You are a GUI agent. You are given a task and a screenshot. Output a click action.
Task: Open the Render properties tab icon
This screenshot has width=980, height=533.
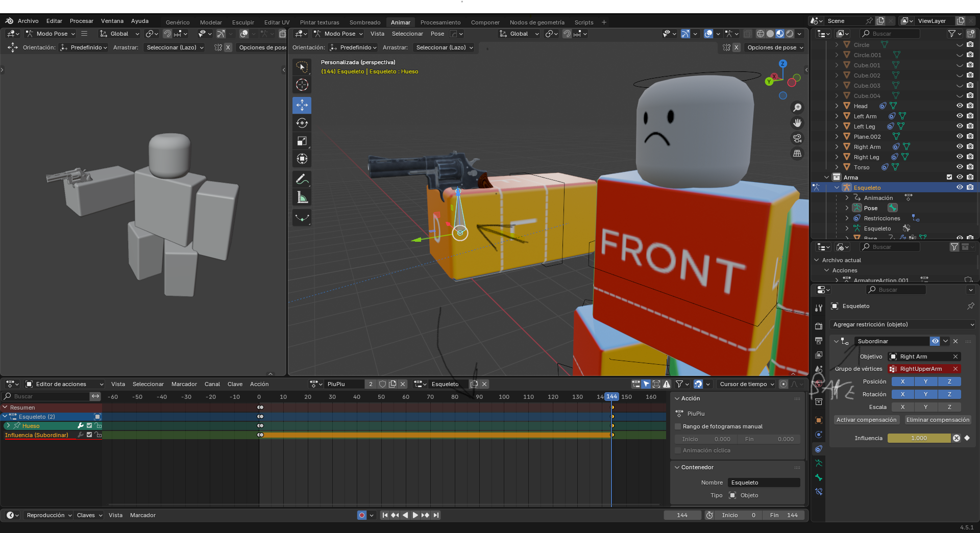point(819,326)
